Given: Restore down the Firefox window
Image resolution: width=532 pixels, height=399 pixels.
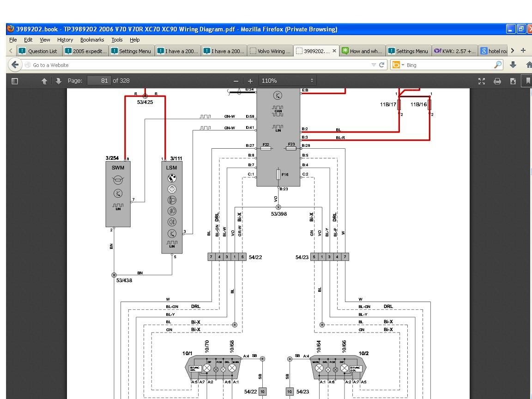Looking at the screenshot, I should pyautogui.click(x=521, y=29).
